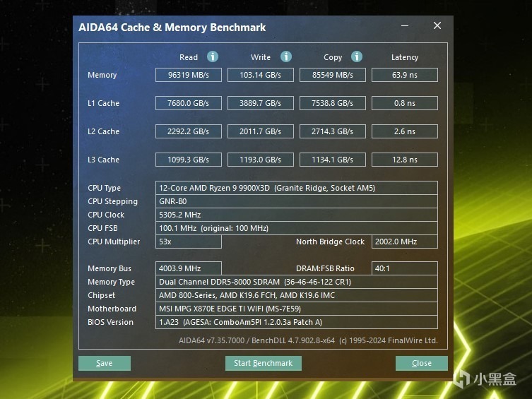Click the Save button
The height and width of the screenshot is (399, 532).
[105, 363]
